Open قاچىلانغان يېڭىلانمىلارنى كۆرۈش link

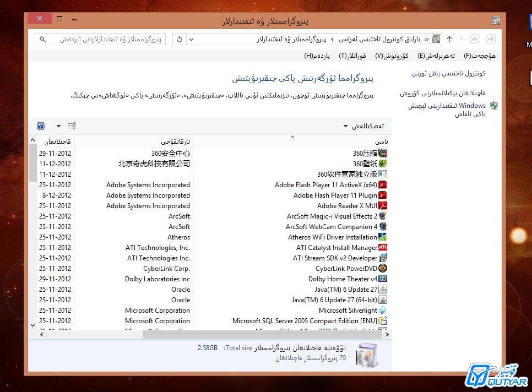tap(443, 93)
